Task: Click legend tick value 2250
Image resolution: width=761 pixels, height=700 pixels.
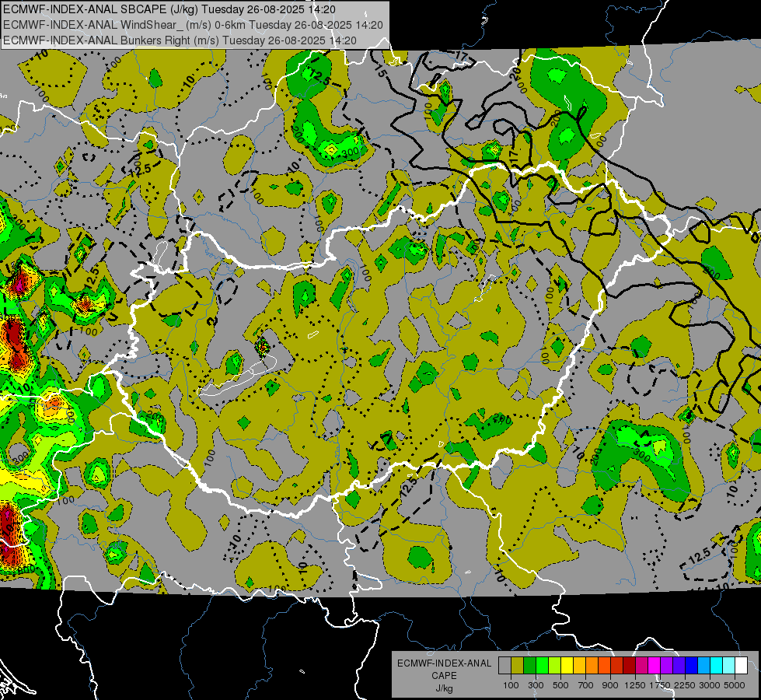Action: [x=686, y=685]
